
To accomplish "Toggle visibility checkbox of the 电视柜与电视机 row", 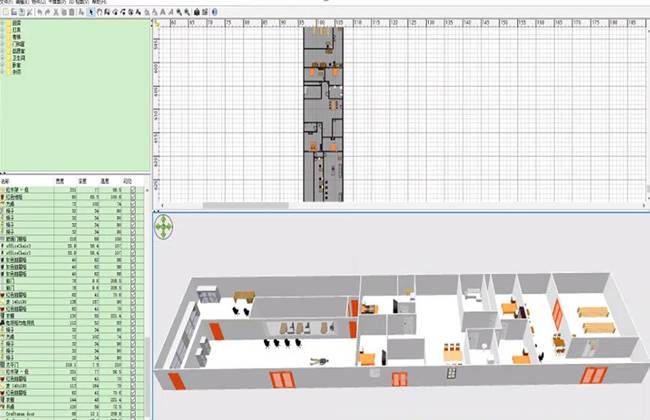I will tap(133, 323).
